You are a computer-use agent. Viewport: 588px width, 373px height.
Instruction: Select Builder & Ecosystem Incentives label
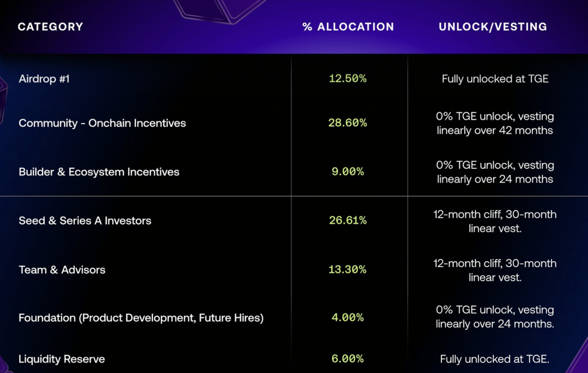click(x=99, y=172)
